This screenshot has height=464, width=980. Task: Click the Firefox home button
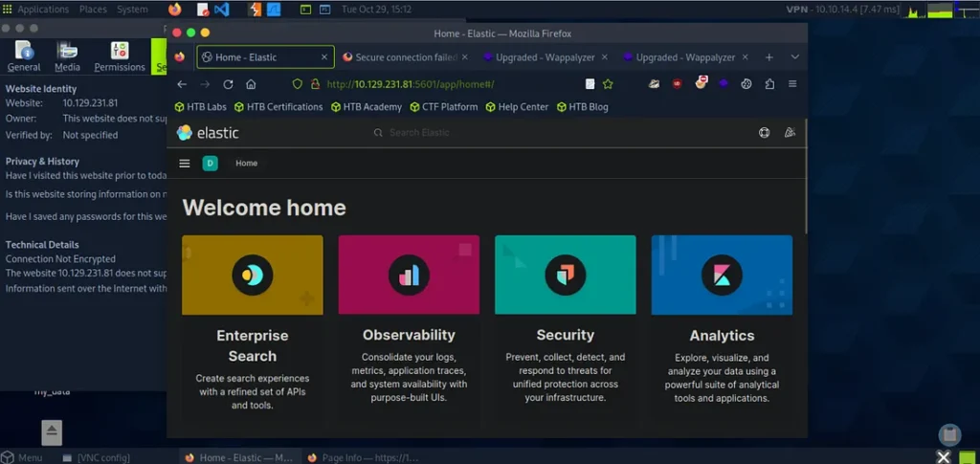251,84
